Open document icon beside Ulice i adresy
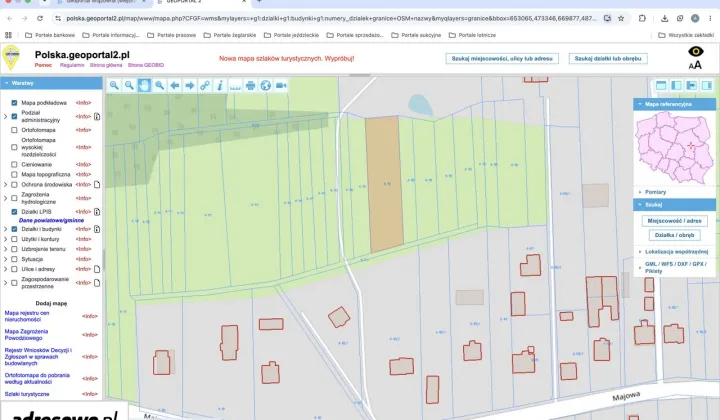The image size is (720, 420). [x=97, y=269]
